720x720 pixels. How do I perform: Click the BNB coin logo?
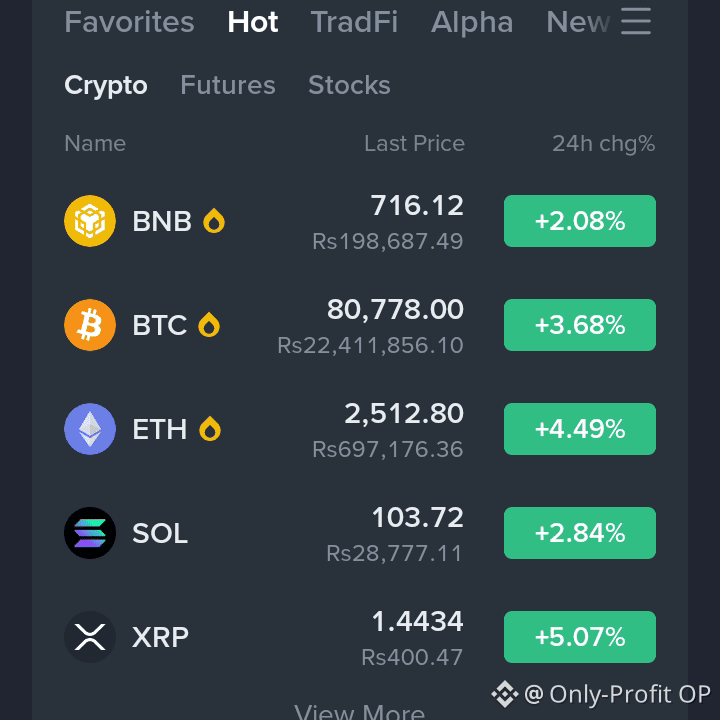pyautogui.click(x=90, y=221)
